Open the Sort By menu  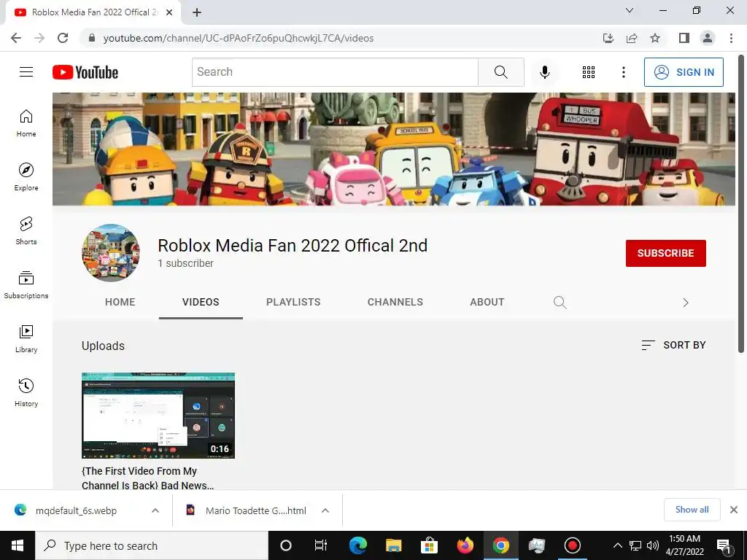[x=673, y=345]
